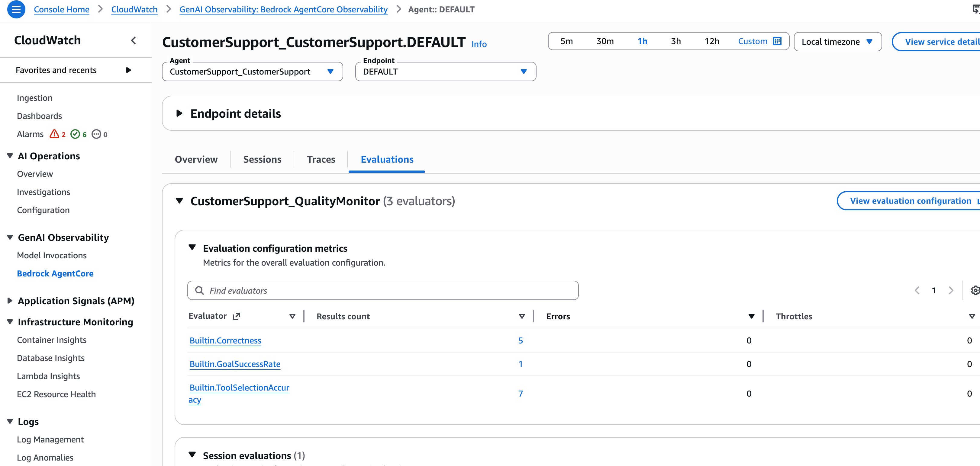980x466 pixels.
Task: Click View evaluation configuration button
Action: point(910,201)
